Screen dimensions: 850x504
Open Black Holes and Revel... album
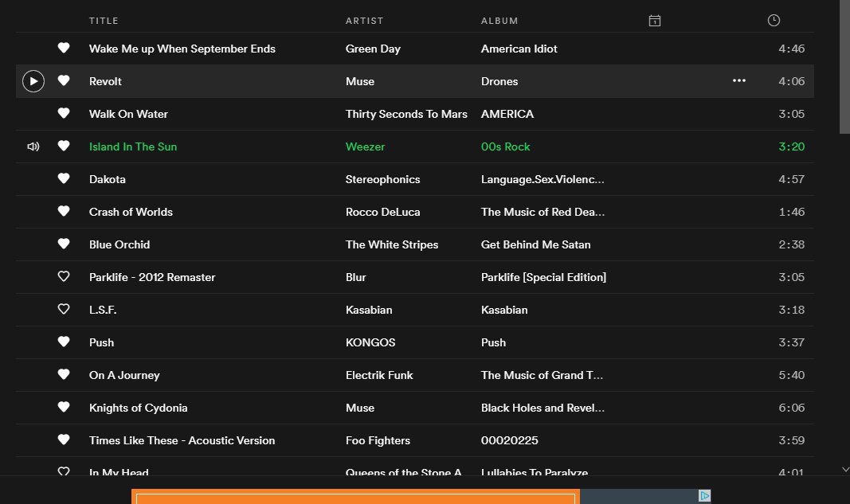click(x=543, y=408)
